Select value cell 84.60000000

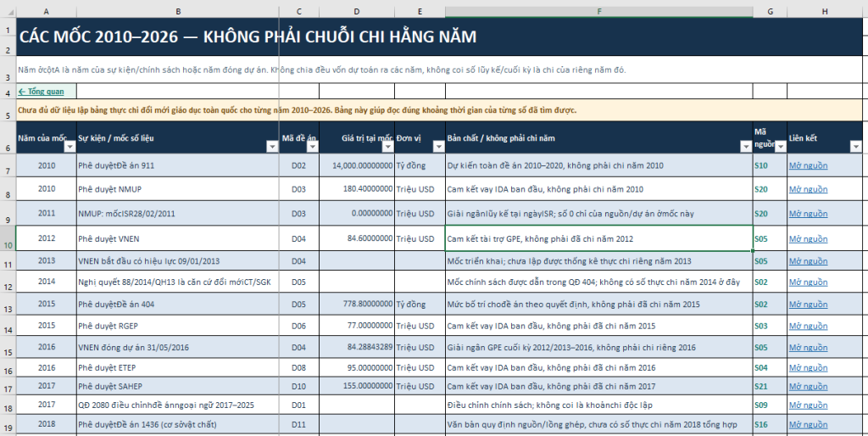(357, 238)
